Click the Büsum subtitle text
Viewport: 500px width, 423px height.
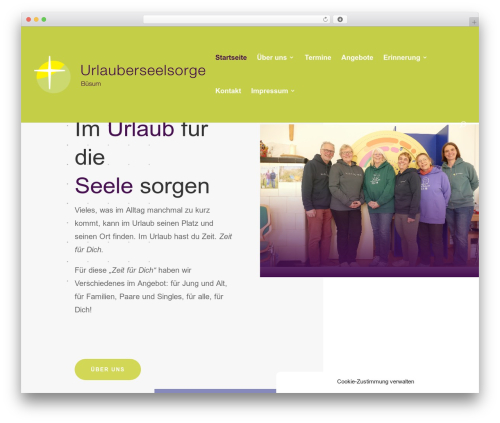pos(91,84)
